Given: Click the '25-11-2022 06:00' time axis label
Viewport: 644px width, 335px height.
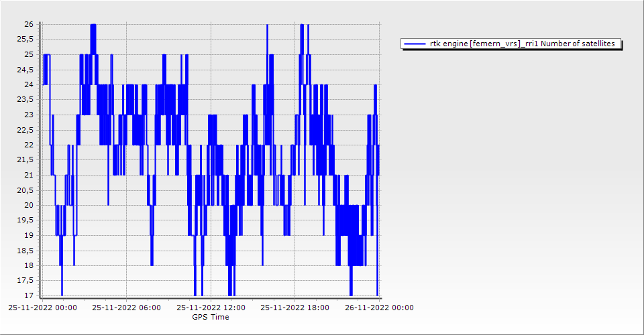Looking at the screenshot, I should pyautogui.click(x=126, y=308).
